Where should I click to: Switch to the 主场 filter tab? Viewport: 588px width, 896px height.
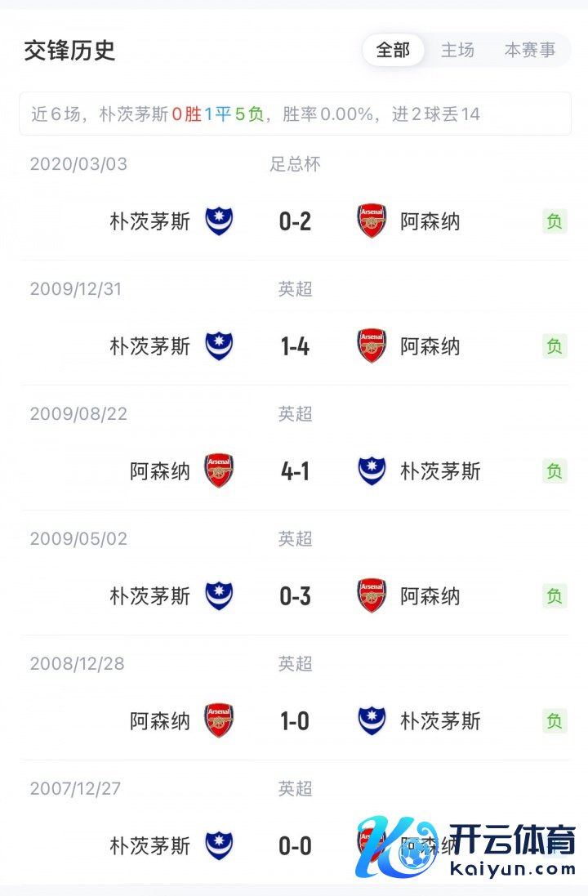click(457, 51)
